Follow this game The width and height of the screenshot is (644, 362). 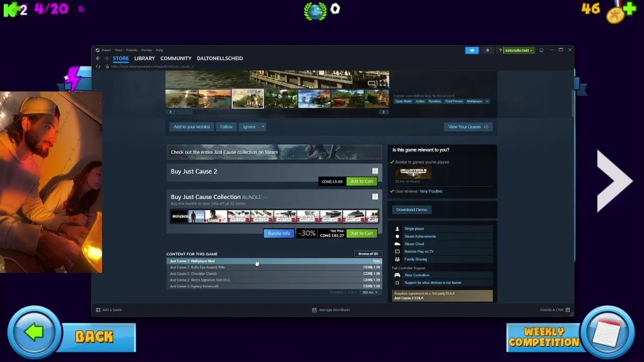click(226, 127)
